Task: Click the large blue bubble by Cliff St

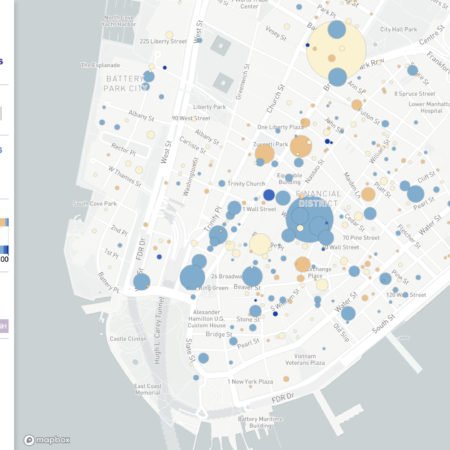Action: pyautogui.click(x=416, y=194)
